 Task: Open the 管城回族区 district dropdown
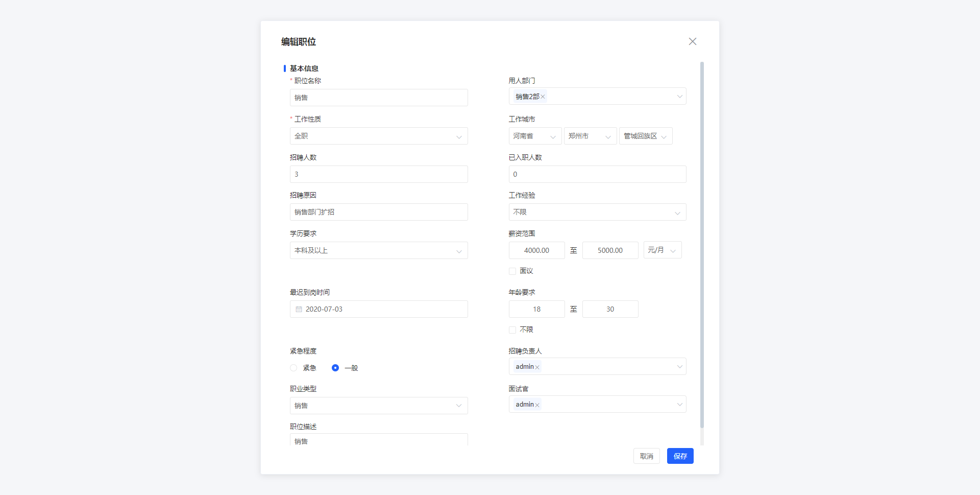(646, 136)
